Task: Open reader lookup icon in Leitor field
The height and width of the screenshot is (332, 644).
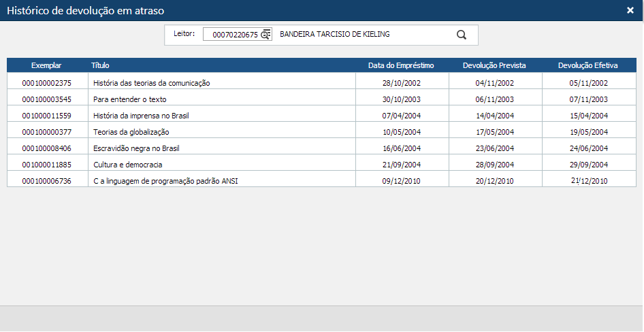Action: click(265, 35)
